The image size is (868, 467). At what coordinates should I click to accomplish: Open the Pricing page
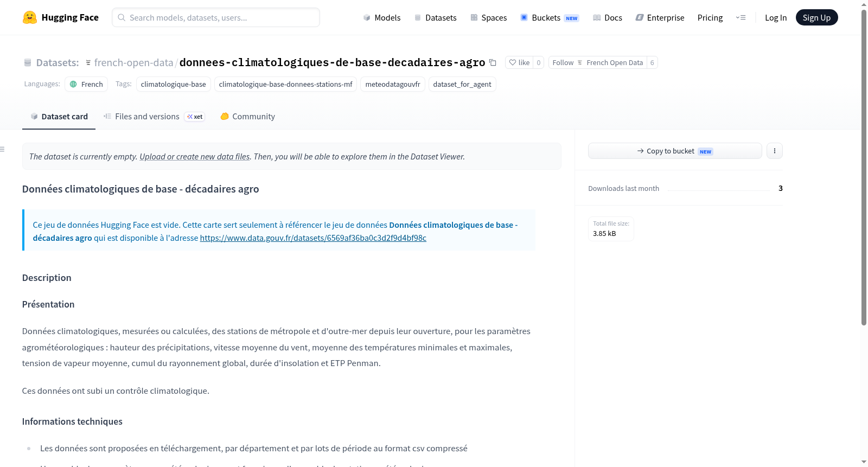[710, 17]
